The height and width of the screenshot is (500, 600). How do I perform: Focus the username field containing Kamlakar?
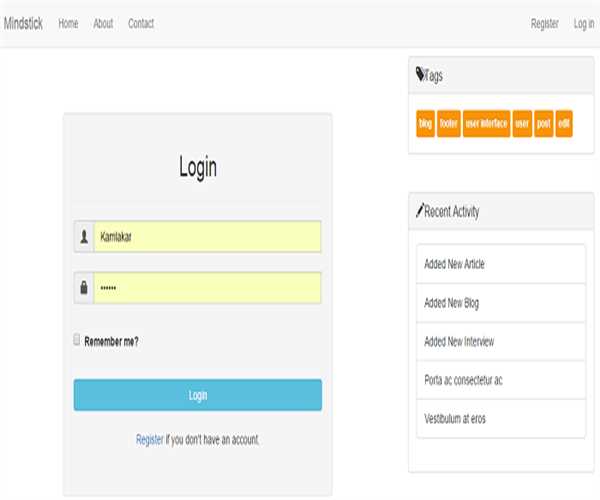207,237
